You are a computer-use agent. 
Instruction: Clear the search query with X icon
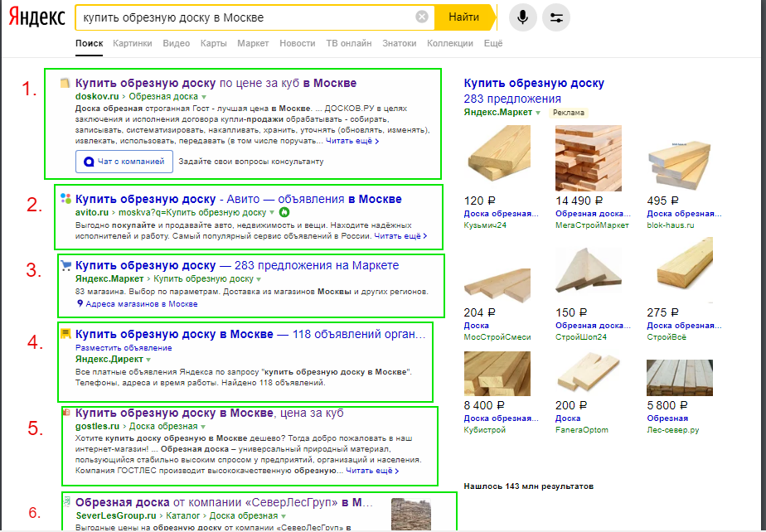tap(422, 17)
